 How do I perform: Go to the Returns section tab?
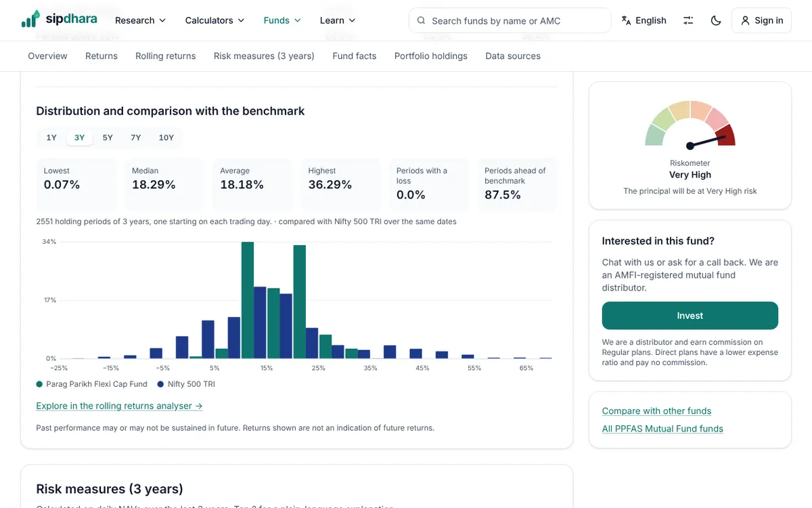coord(101,56)
